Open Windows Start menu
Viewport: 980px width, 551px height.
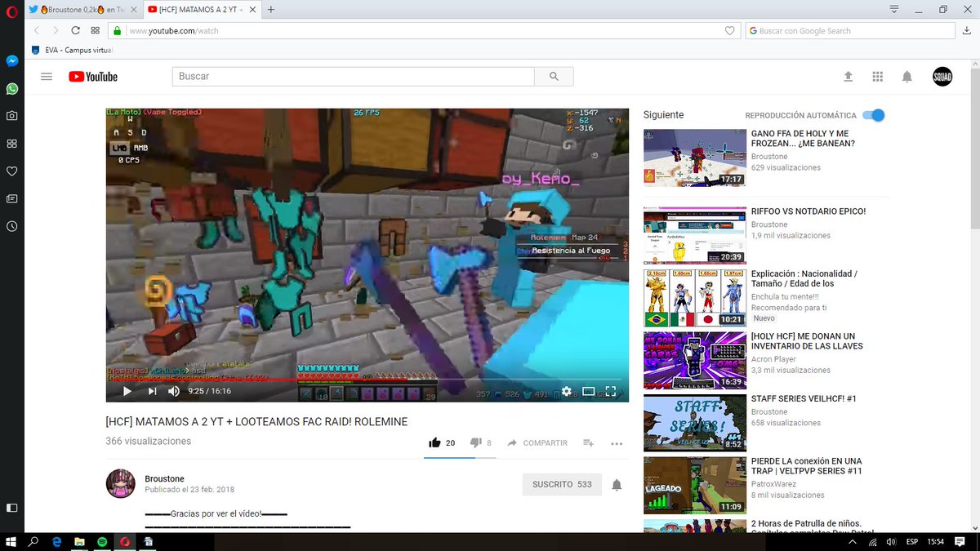click(x=11, y=541)
